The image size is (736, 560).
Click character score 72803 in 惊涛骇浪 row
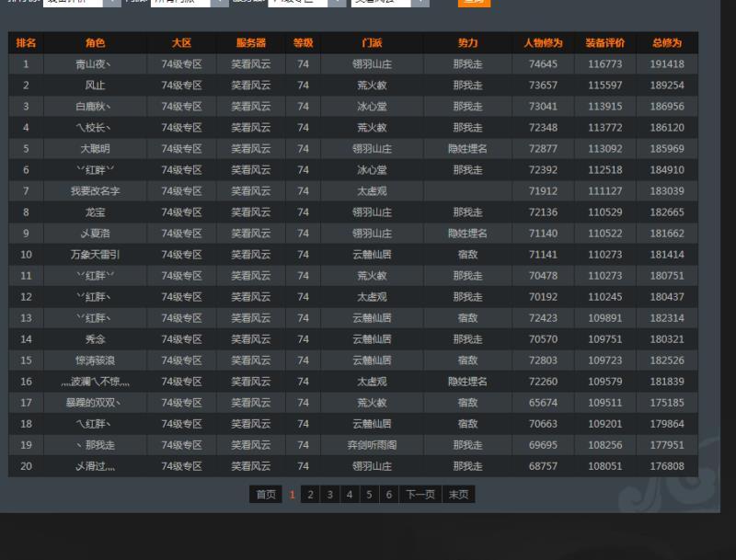tap(543, 360)
